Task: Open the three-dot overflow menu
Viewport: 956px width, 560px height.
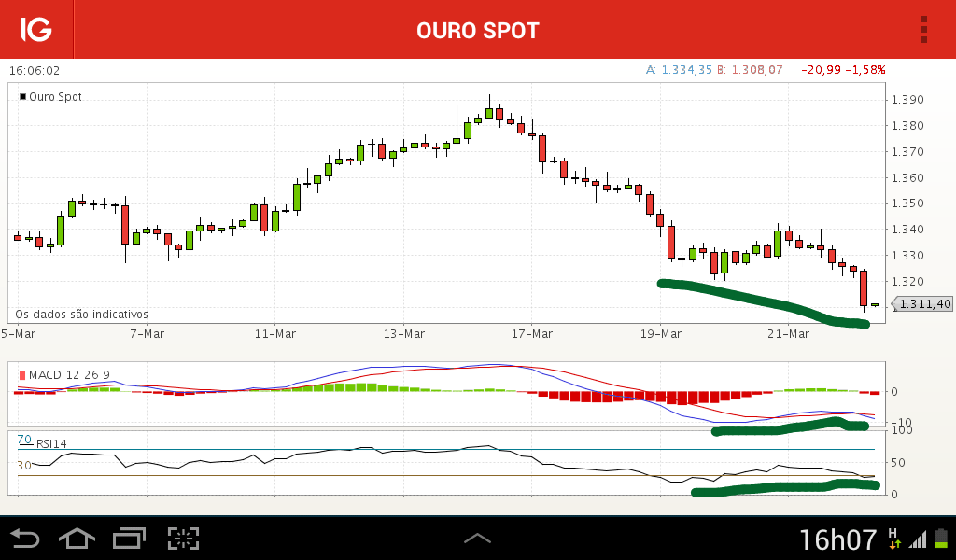Action: (923, 30)
